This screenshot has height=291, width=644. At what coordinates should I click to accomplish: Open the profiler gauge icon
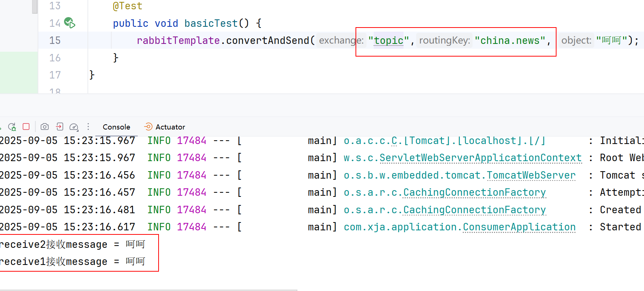pos(74,127)
